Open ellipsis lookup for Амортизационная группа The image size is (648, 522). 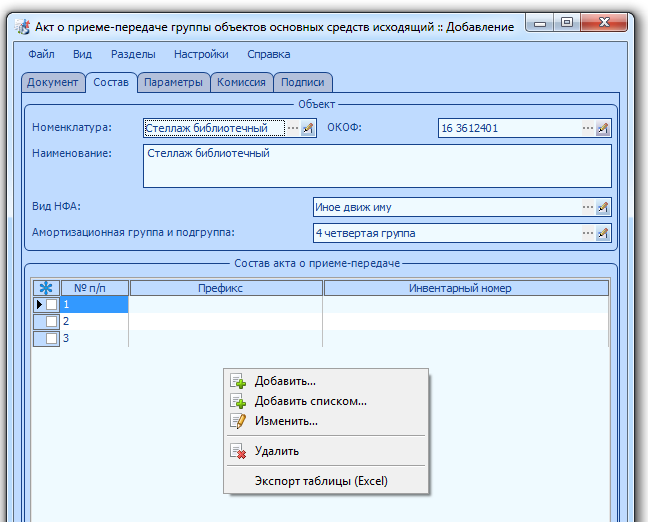point(588,234)
